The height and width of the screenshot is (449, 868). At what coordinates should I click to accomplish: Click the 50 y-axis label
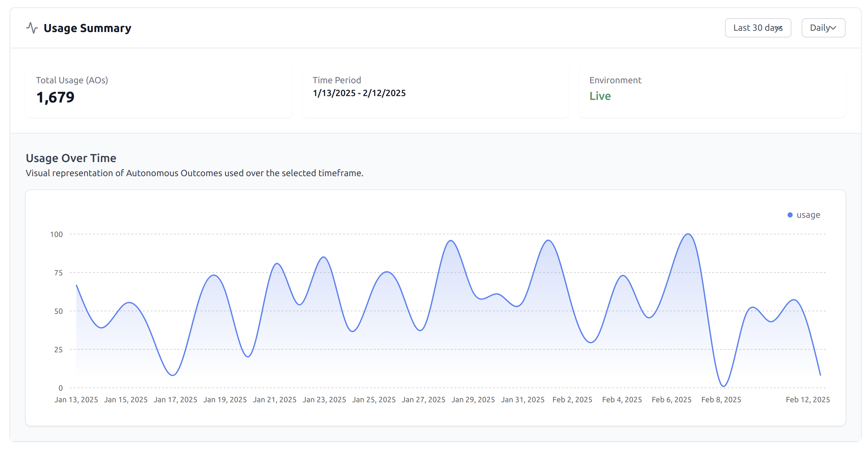click(58, 311)
